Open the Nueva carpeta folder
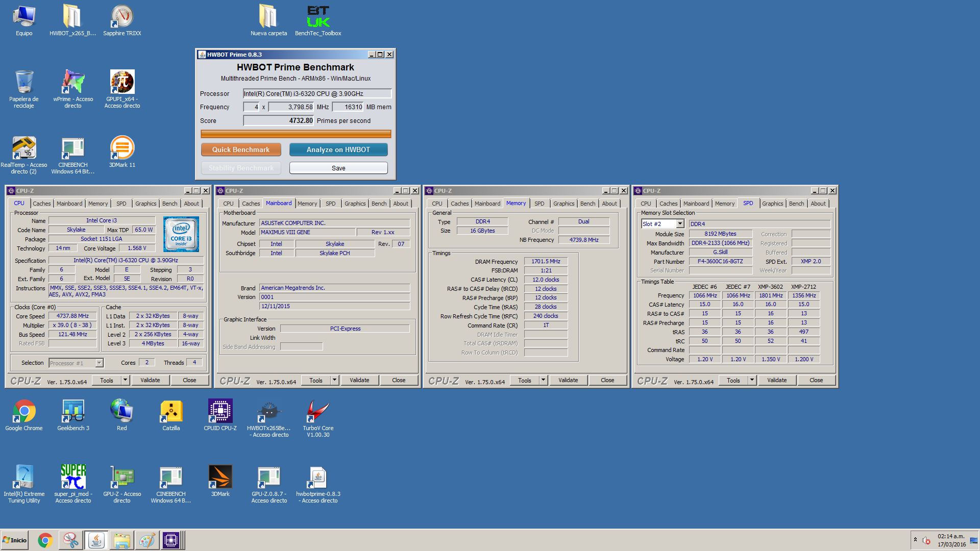Screen dimensions: 980x551 [268, 20]
